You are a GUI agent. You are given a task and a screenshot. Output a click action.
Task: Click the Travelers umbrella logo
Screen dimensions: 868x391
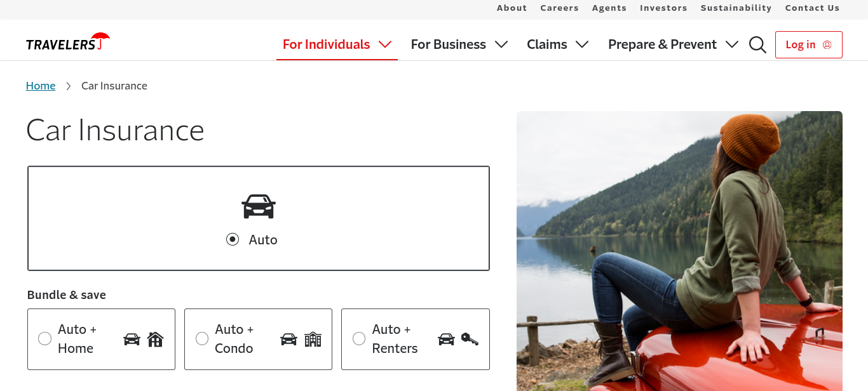click(x=67, y=41)
